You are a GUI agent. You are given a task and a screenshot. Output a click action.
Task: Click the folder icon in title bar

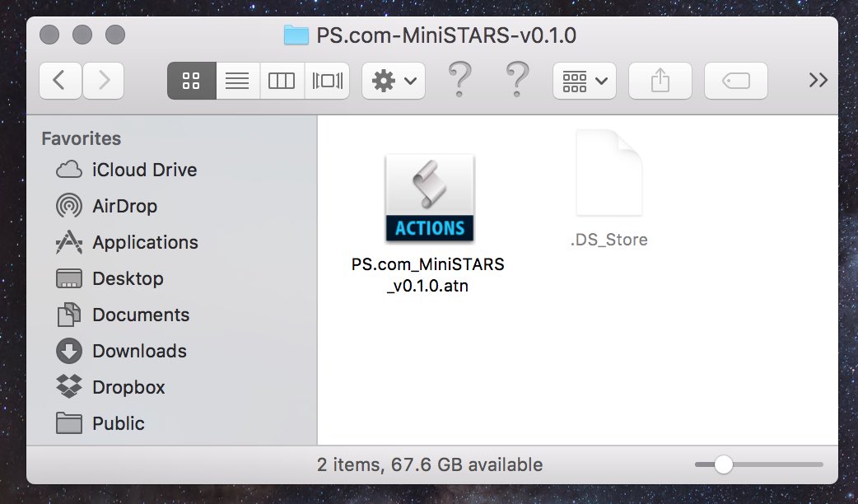[x=296, y=35]
